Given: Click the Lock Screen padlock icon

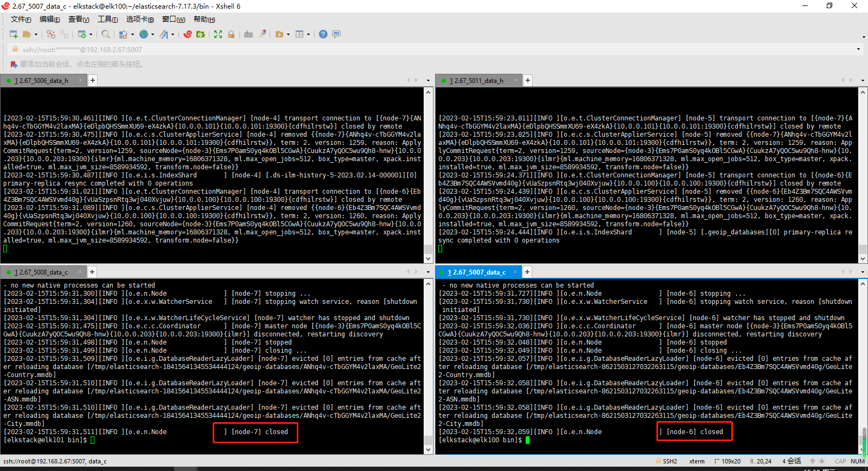Looking at the screenshot, I should (x=231, y=34).
